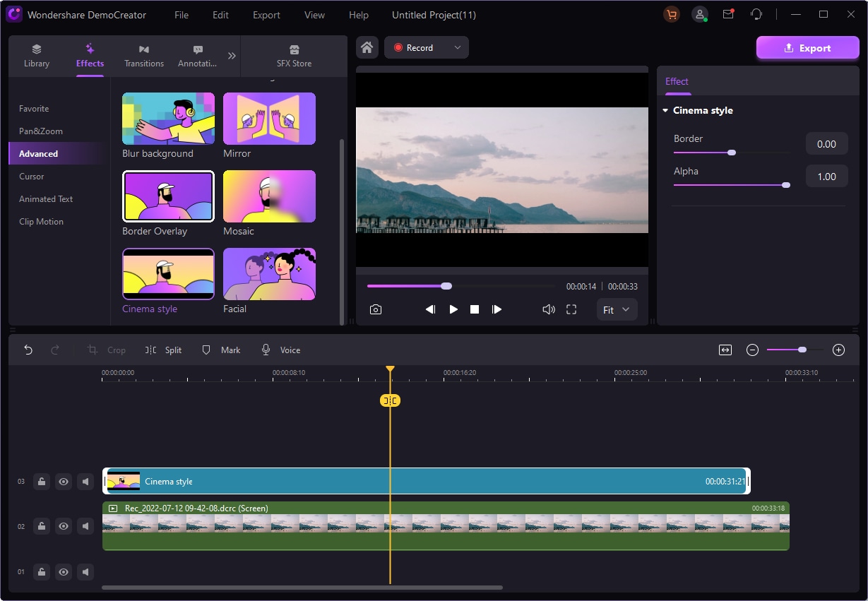The width and height of the screenshot is (868, 601).
Task: Select the Crop tool
Action: (x=106, y=350)
